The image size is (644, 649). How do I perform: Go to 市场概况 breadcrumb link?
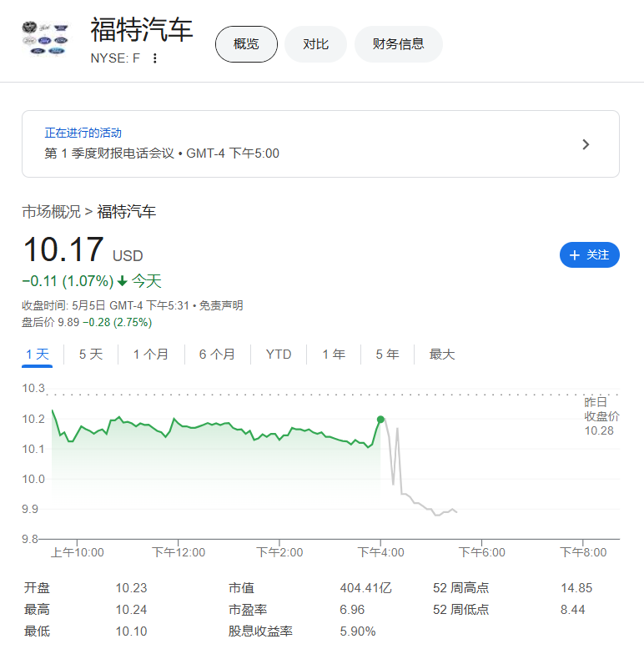coord(52,212)
